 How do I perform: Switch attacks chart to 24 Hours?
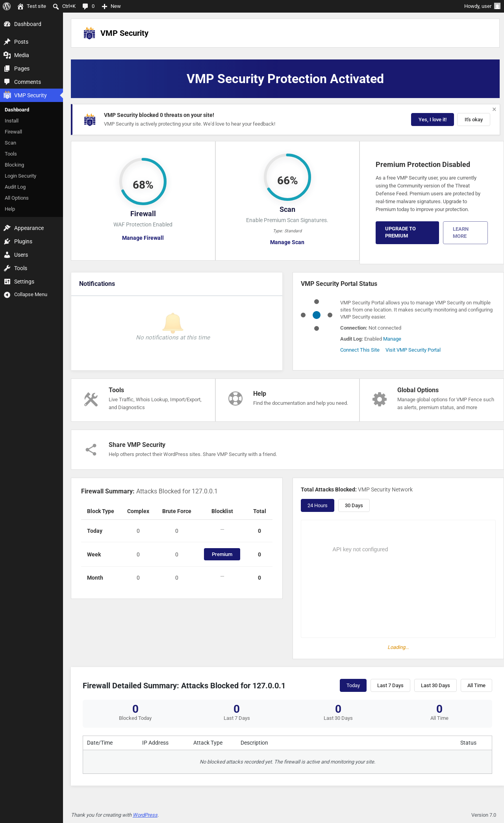pos(317,506)
